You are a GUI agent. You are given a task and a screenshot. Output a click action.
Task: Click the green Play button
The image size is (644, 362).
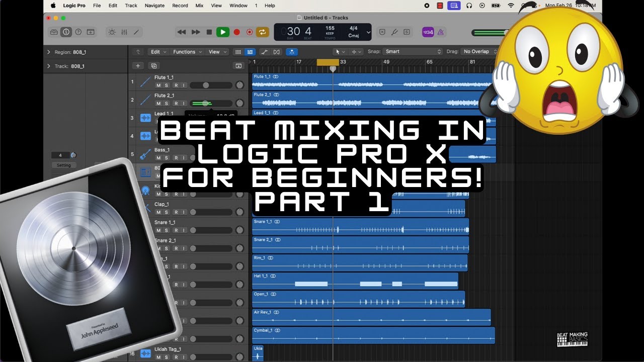tap(223, 32)
